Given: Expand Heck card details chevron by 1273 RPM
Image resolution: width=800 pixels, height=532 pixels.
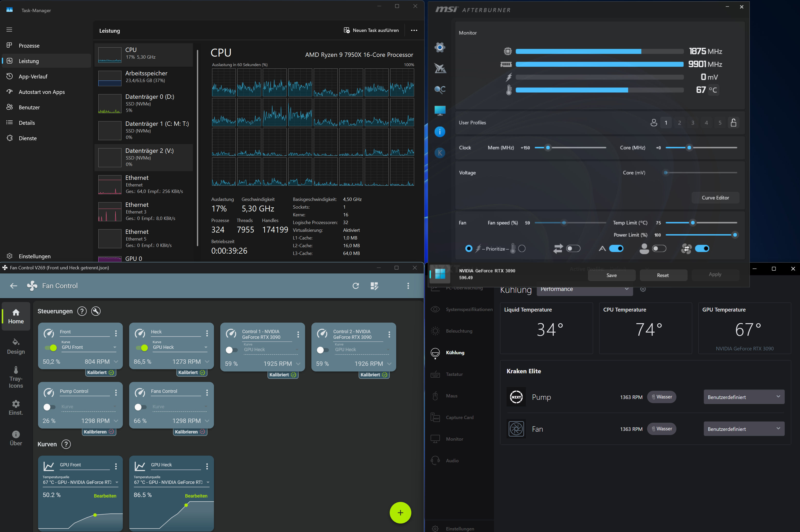Looking at the screenshot, I should 207,362.
